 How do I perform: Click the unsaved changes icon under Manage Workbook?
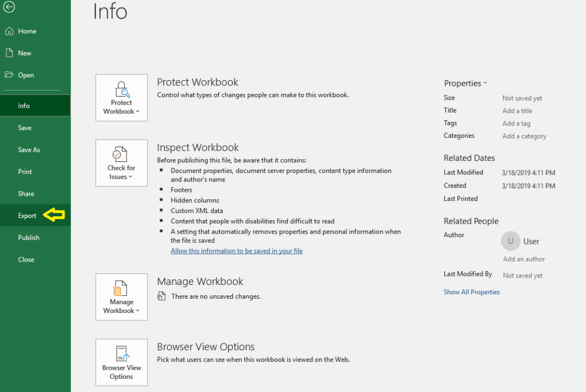click(163, 296)
